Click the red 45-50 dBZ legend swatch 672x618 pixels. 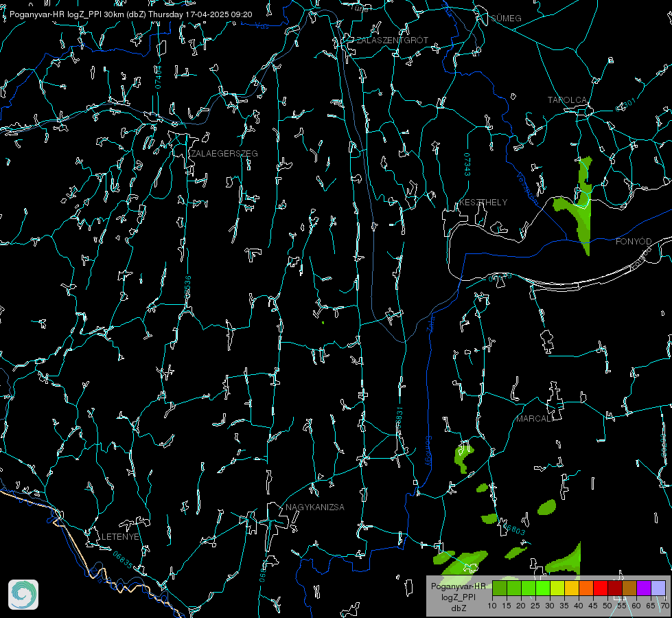601,588
